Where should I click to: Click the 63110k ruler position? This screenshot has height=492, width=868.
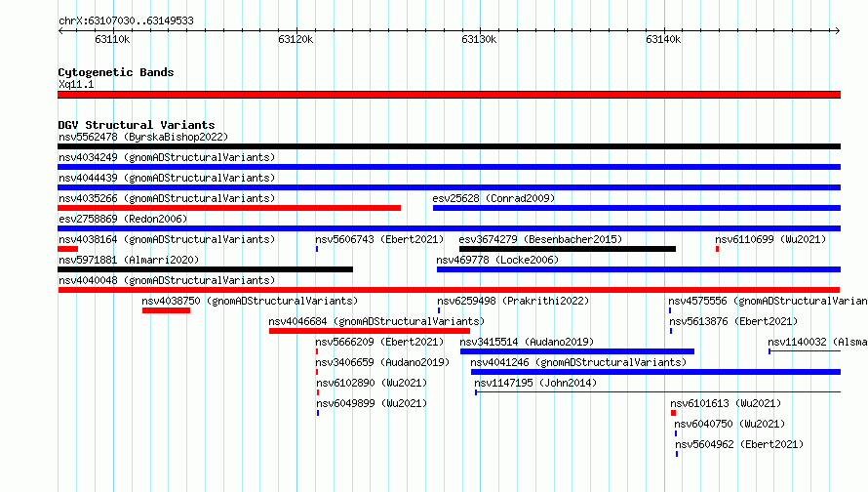point(112,39)
